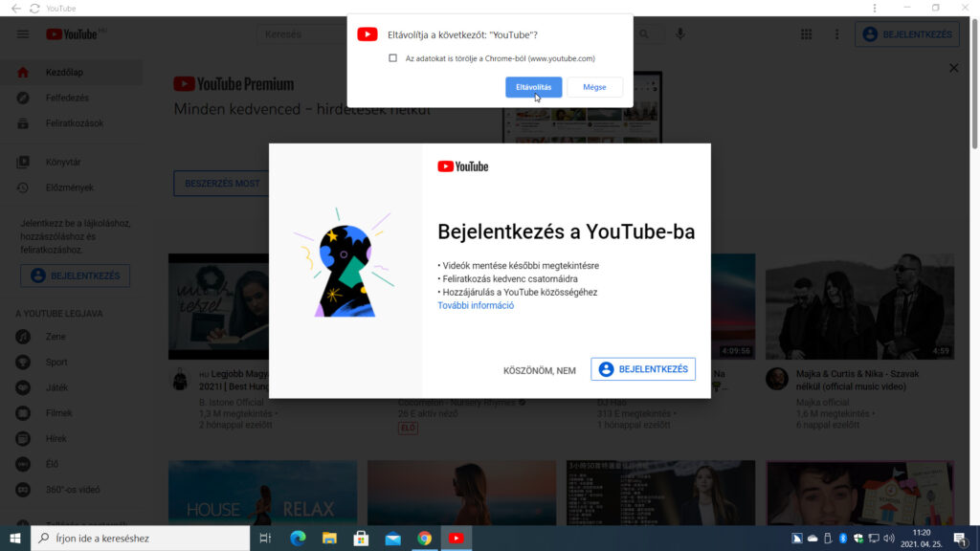Open the Játék category
Screen dimensions: 980x551
(x=72, y=388)
